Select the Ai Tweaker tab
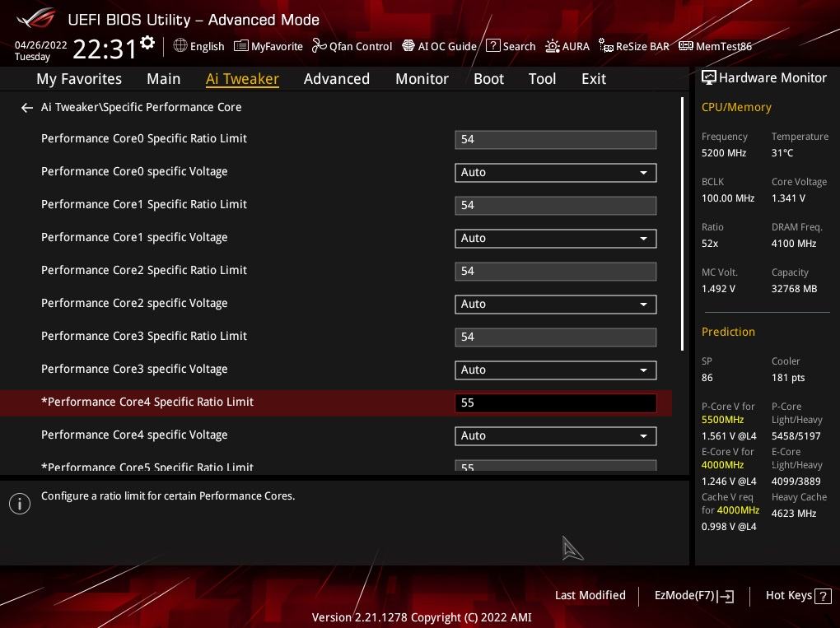840x628 pixels. (242, 79)
